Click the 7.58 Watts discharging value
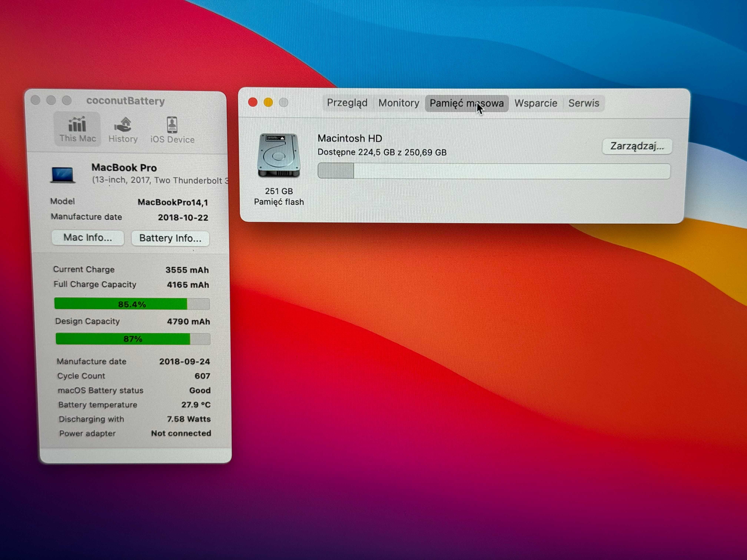Screen dimensions: 747x560 click(189, 419)
